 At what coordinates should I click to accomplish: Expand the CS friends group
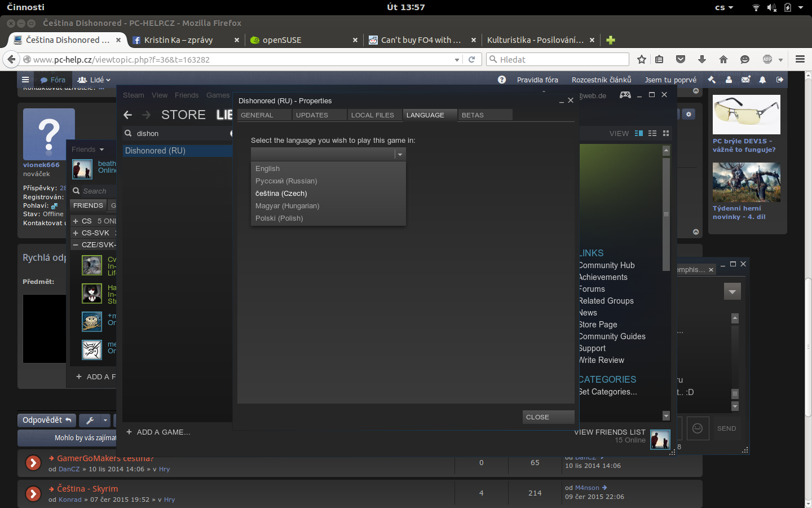click(x=76, y=221)
